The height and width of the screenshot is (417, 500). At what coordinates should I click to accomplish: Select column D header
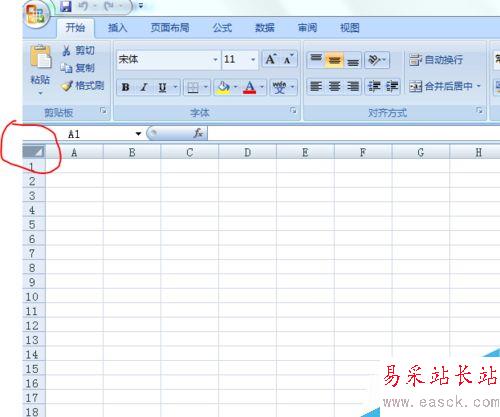pos(247,153)
